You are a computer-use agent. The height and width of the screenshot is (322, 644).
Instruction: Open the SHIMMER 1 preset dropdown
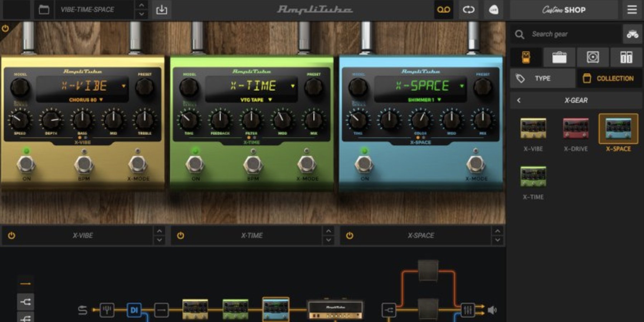tap(425, 100)
